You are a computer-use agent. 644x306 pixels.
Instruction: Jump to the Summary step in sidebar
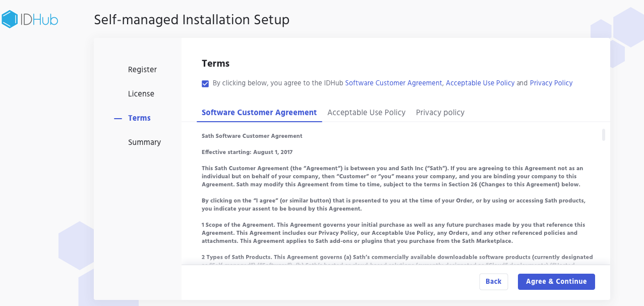click(144, 142)
